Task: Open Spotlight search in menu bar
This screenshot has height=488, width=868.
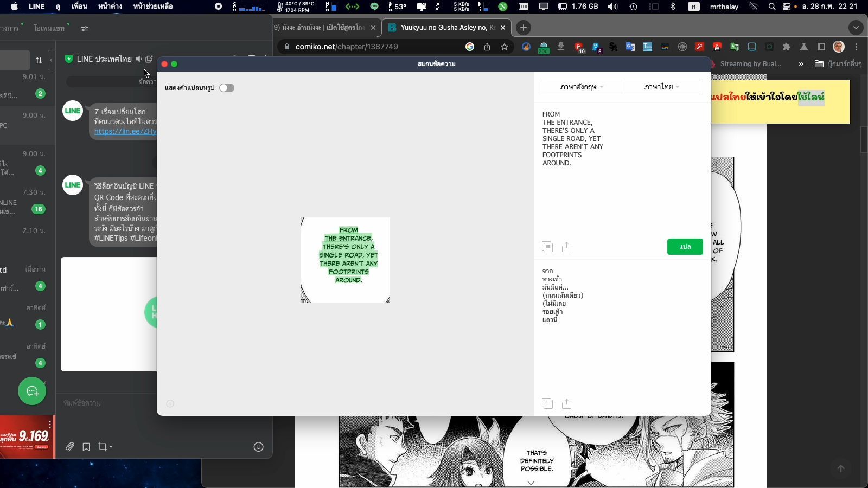Action: click(772, 7)
